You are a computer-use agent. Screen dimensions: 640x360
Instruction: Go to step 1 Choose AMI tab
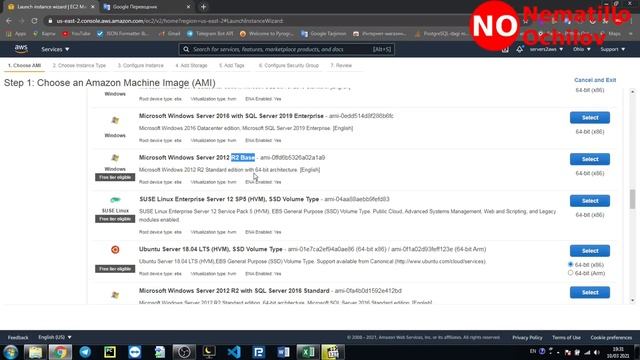point(24,65)
